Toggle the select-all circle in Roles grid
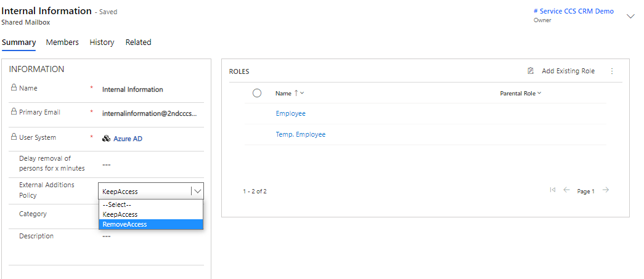Viewport: 644px width, 279px height. point(257,93)
